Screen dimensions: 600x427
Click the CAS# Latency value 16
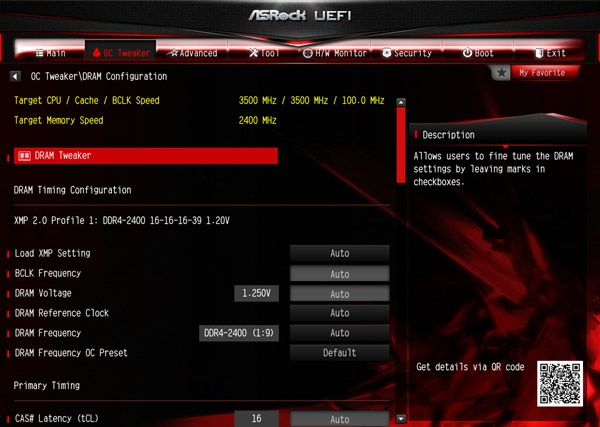256,419
